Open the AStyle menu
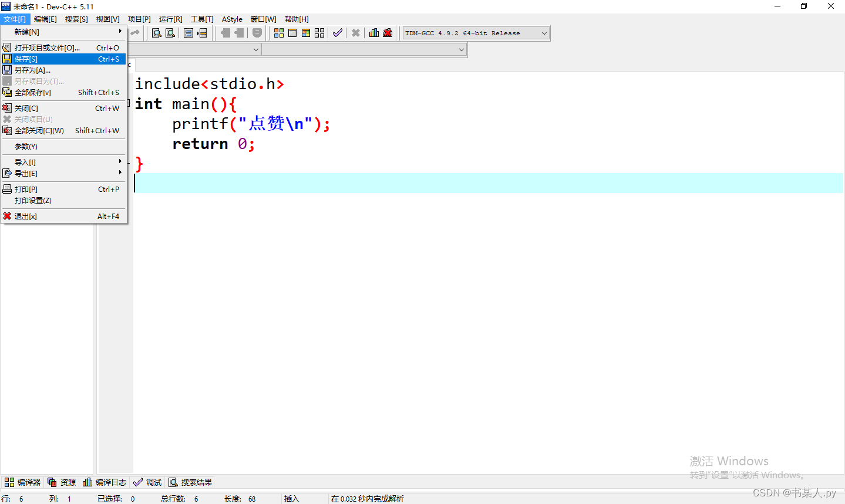 click(232, 19)
